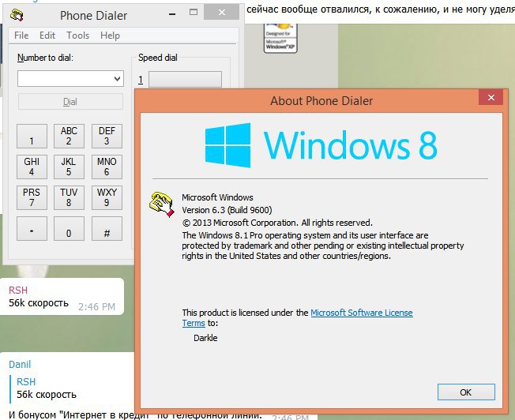The height and width of the screenshot is (420, 515).
Task: Click the Designed for Windows XP badge
Action: coord(280,38)
